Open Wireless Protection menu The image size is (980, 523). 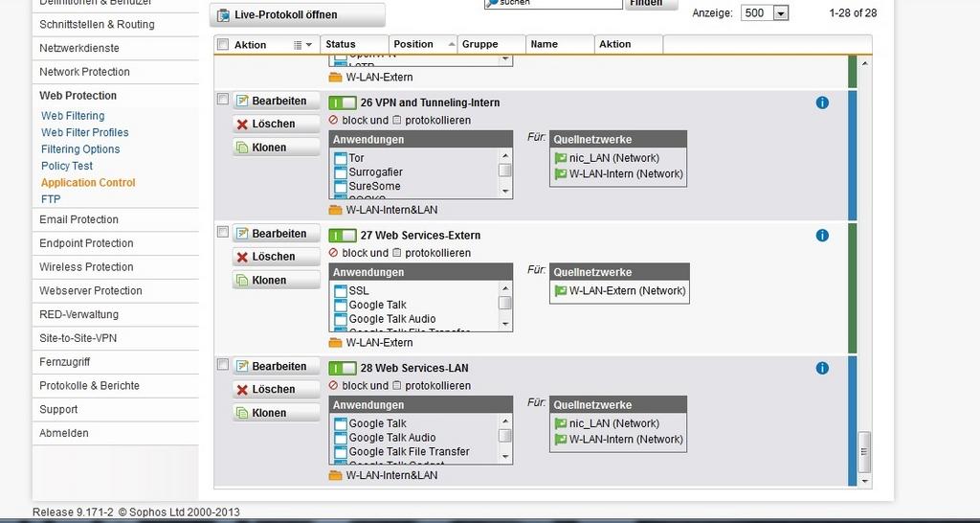[116, 267]
